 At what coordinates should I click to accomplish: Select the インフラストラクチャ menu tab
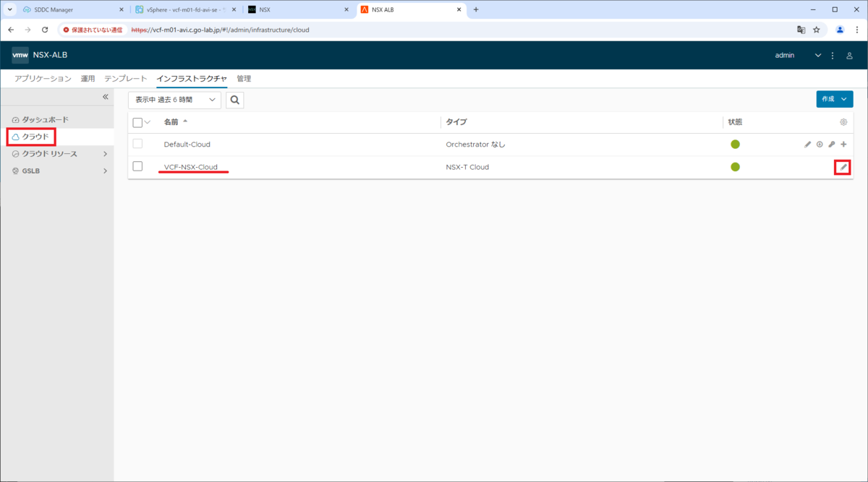[x=192, y=79]
